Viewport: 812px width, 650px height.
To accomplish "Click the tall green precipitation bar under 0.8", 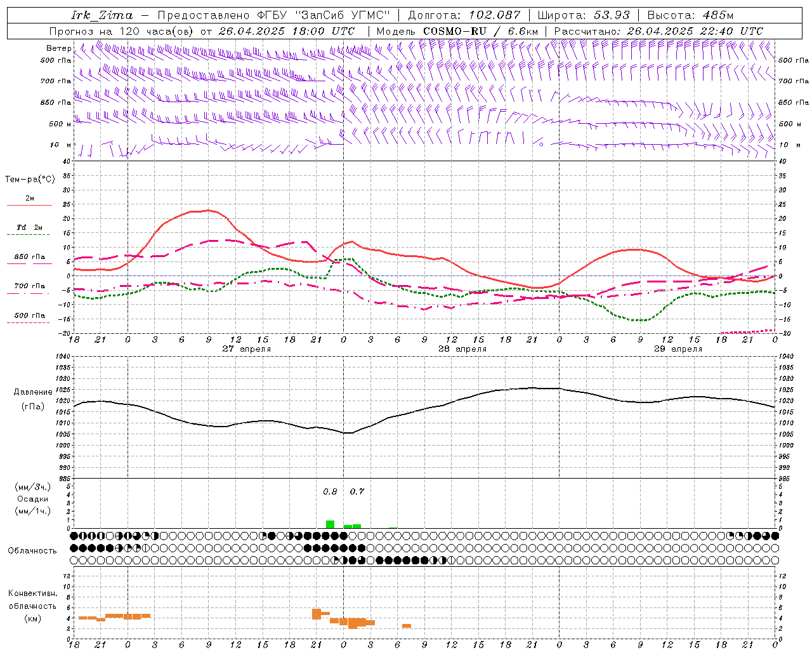I will coord(330,524).
